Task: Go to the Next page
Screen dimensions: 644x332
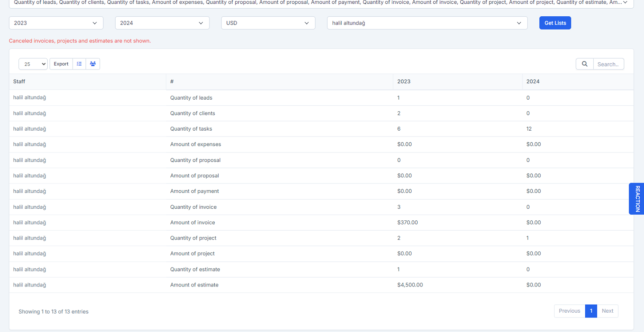Action: coord(608,311)
